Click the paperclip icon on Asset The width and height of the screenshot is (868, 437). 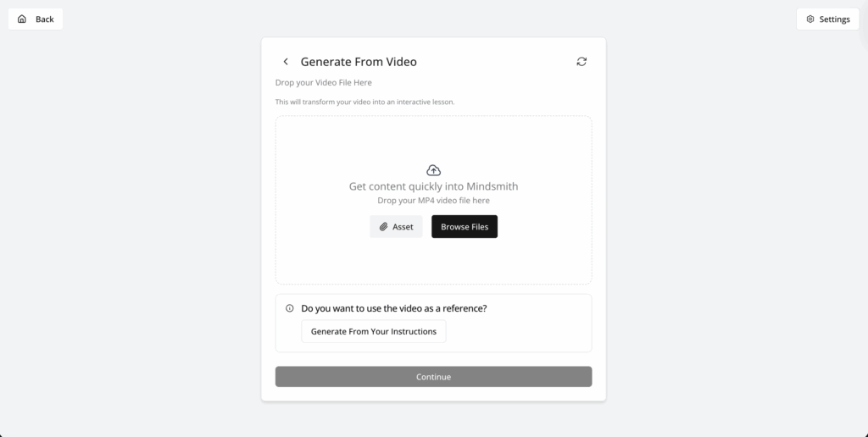coord(383,227)
